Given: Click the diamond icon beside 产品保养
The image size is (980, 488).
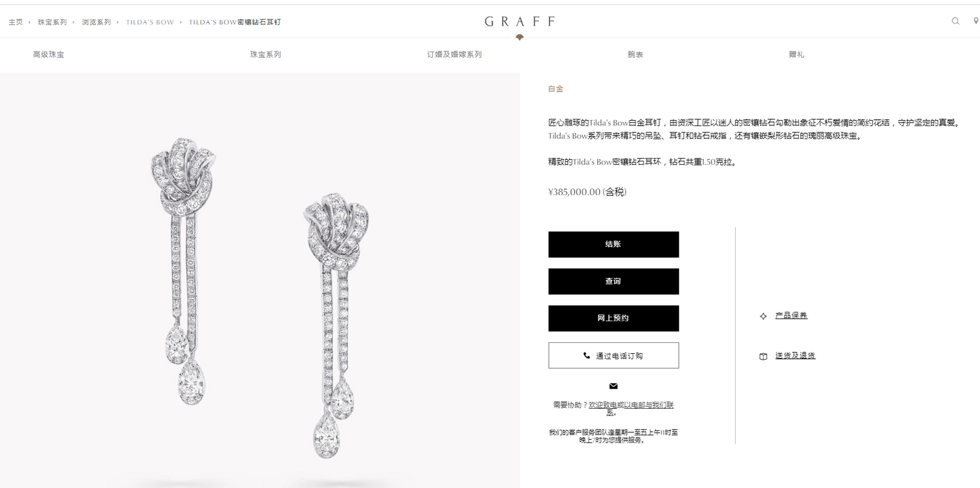Looking at the screenshot, I should [x=763, y=316].
